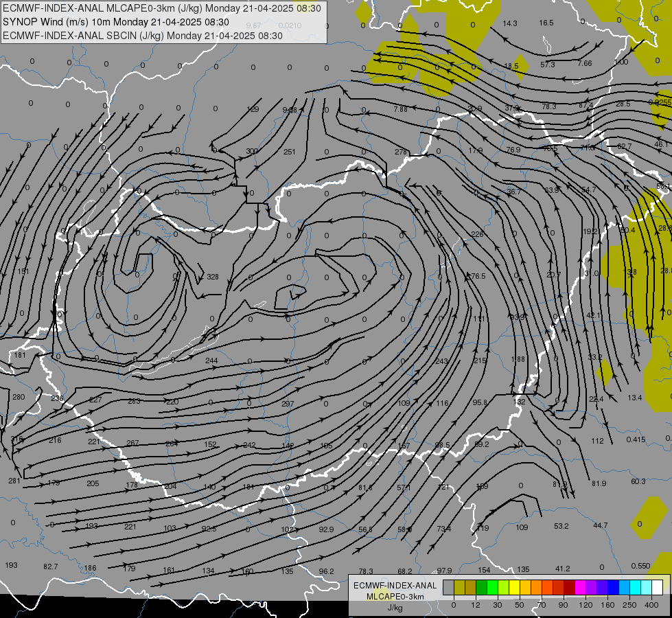
Task: Click the map value 251
Action: point(289,151)
